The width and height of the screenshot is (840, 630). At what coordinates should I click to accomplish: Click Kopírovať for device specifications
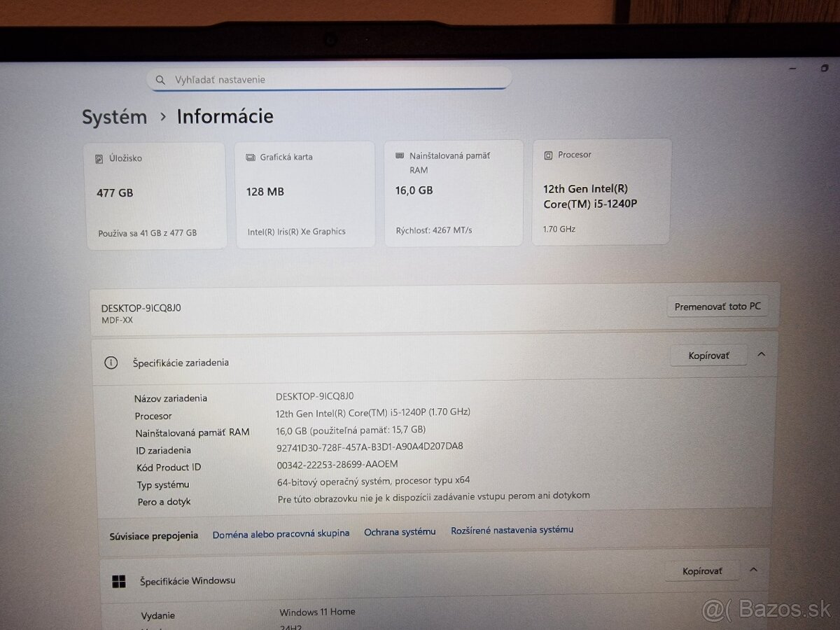tap(708, 355)
